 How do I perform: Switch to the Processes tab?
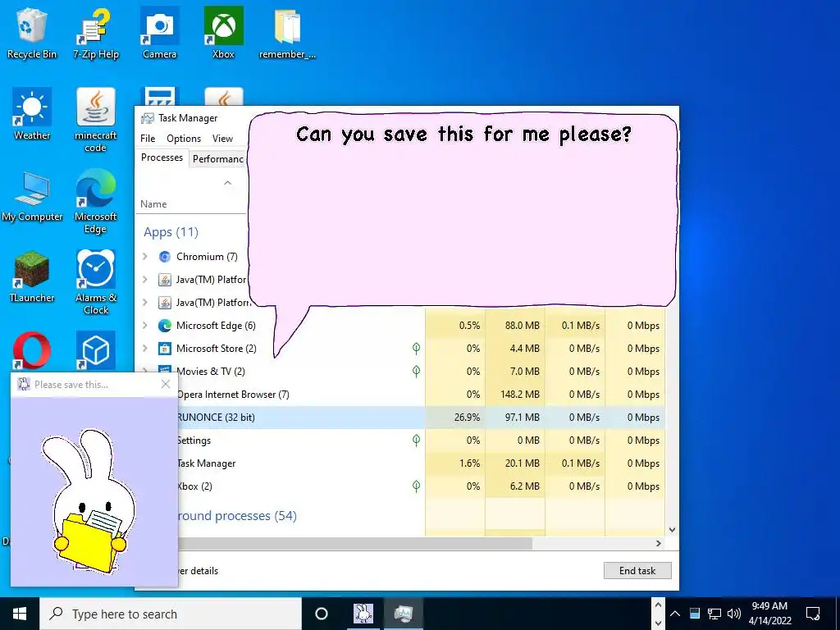(162, 157)
